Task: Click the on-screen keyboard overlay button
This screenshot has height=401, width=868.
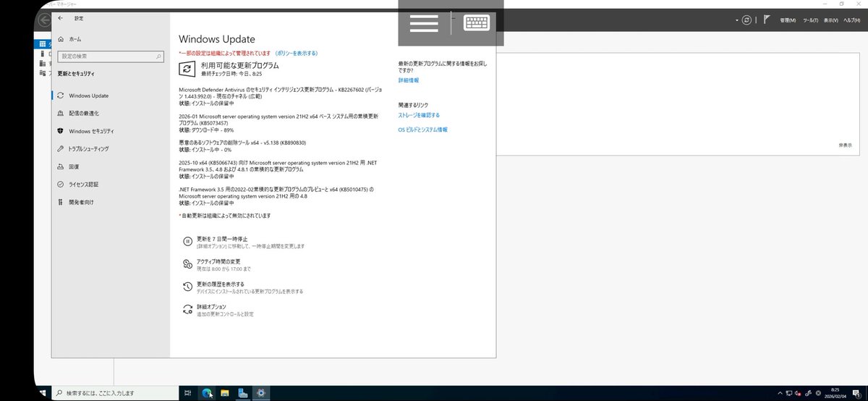Action: tap(476, 22)
